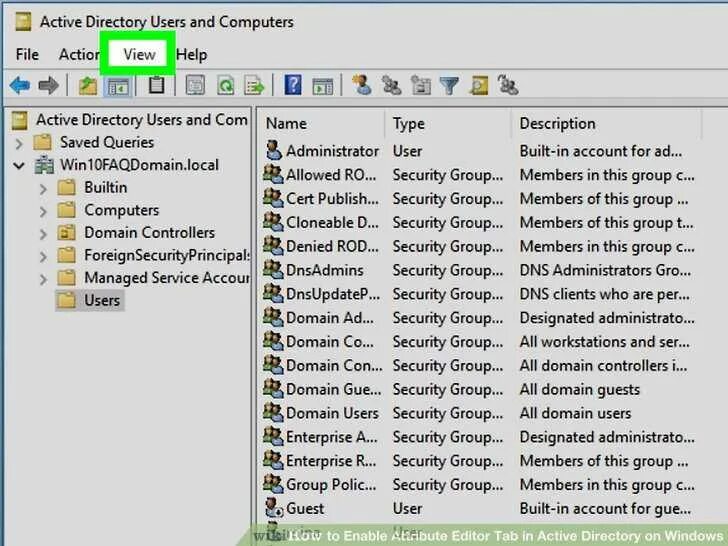This screenshot has height=546, width=728.
Task: Select the Domain Ad... group name
Action: [x=330, y=318]
